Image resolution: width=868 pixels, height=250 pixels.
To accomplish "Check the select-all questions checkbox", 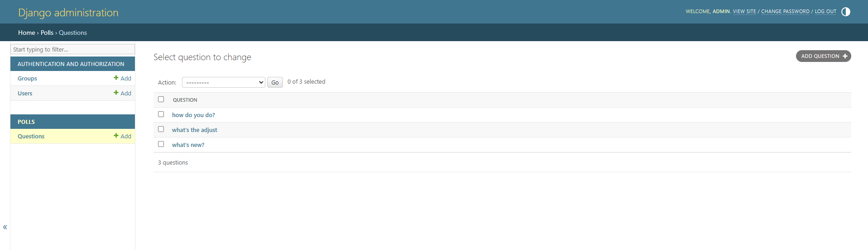I will pyautogui.click(x=161, y=99).
